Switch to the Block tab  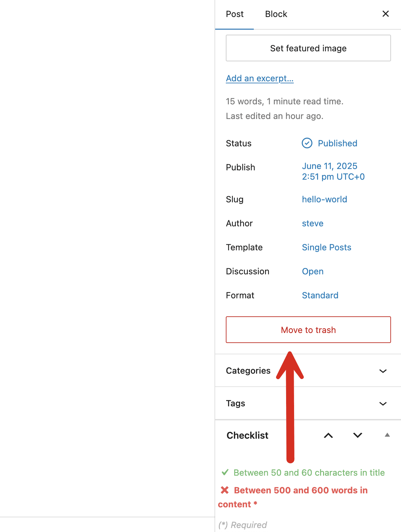(276, 14)
